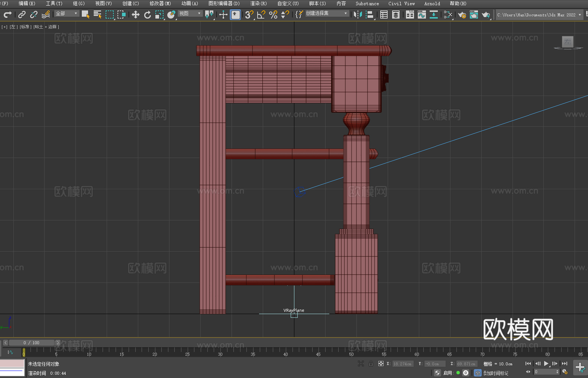Open the 工具(T) menu
Screen dimensions: 588x378
tap(54, 3)
